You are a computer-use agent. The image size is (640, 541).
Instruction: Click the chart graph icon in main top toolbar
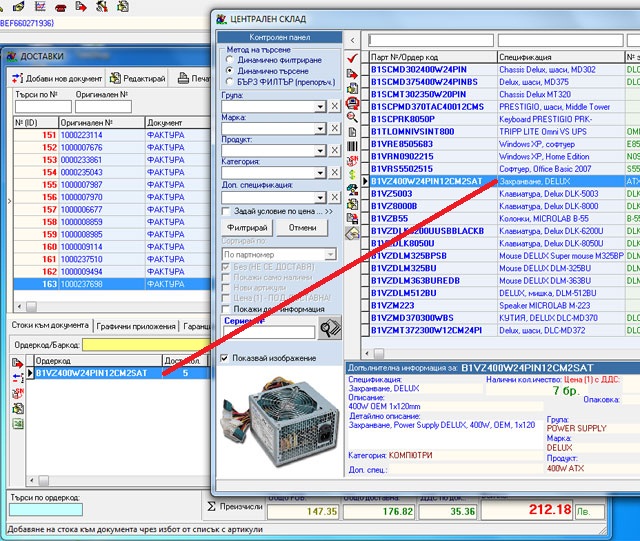tap(40, 6)
